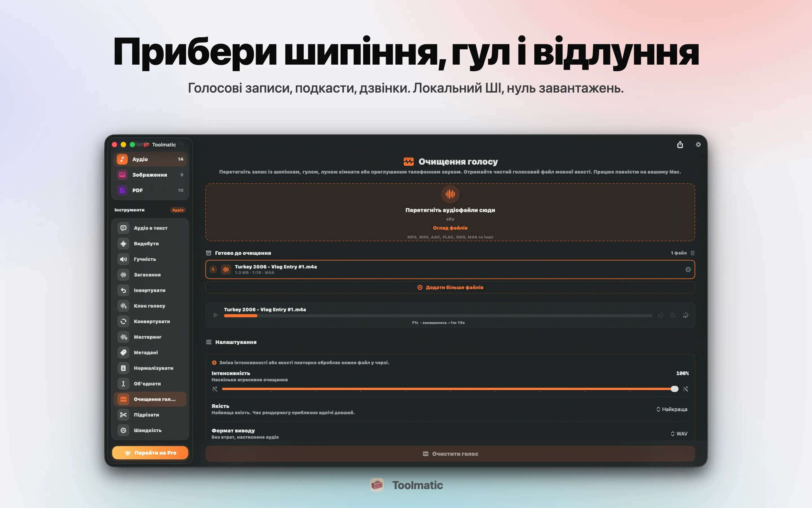Select the Turkey 2006 - Vlog Entry #1.m4a queue row

pos(450,270)
